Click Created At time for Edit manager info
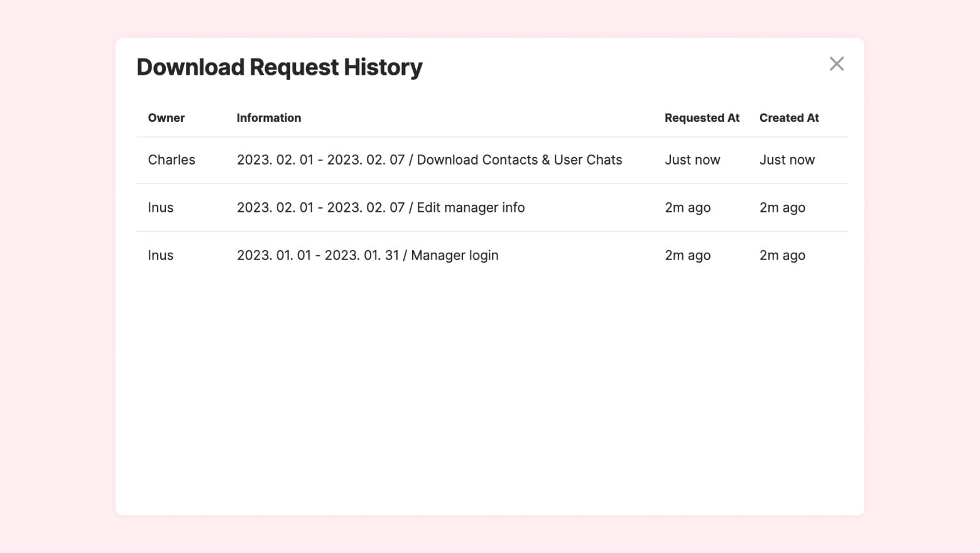The height and width of the screenshot is (553, 980). click(x=782, y=208)
